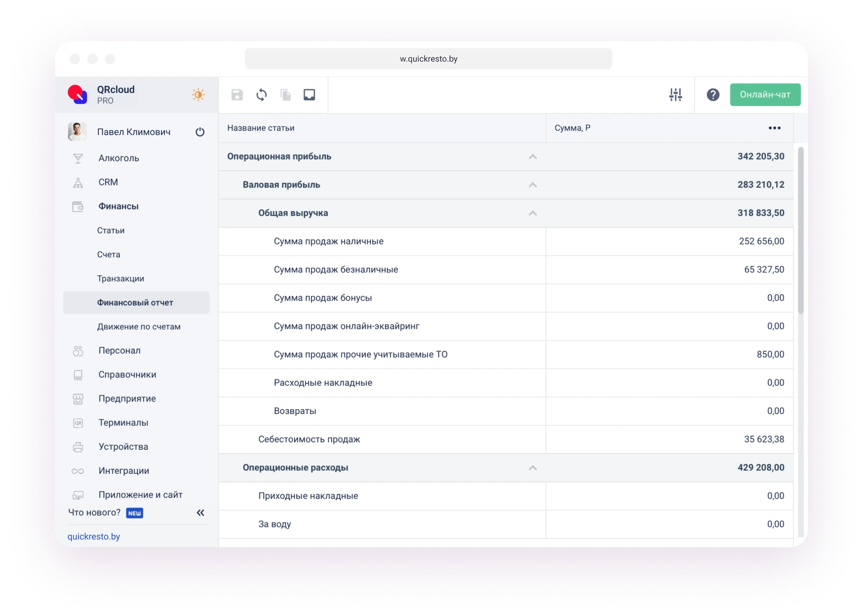The width and height of the screenshot is (863, 616).
Task: Open the Онлайн-чат button
Action: [x=765, y=95]
